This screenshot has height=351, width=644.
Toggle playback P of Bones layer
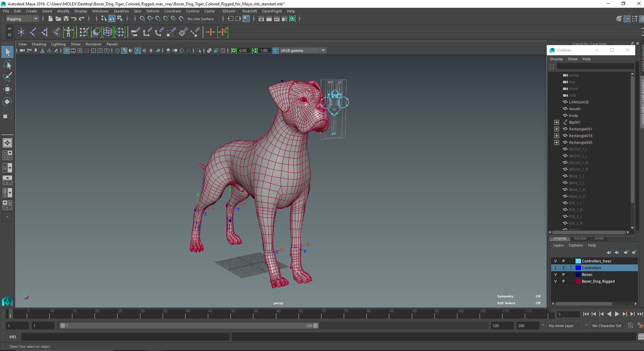(x=563, y=275)
